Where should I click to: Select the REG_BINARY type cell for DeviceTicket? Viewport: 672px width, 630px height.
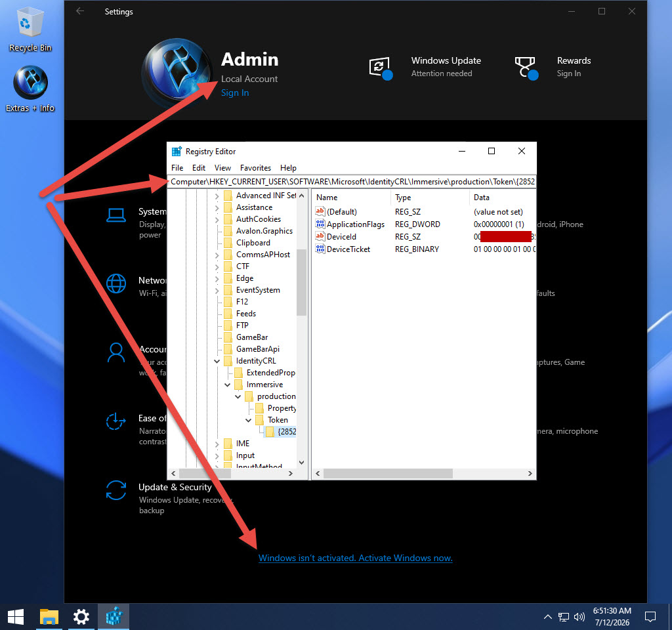tap(417, 249)
